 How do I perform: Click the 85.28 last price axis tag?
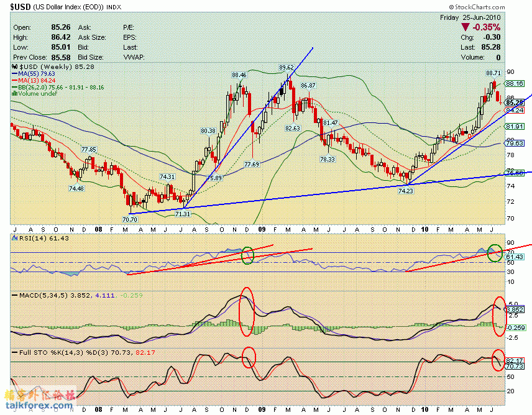[513, 103]
